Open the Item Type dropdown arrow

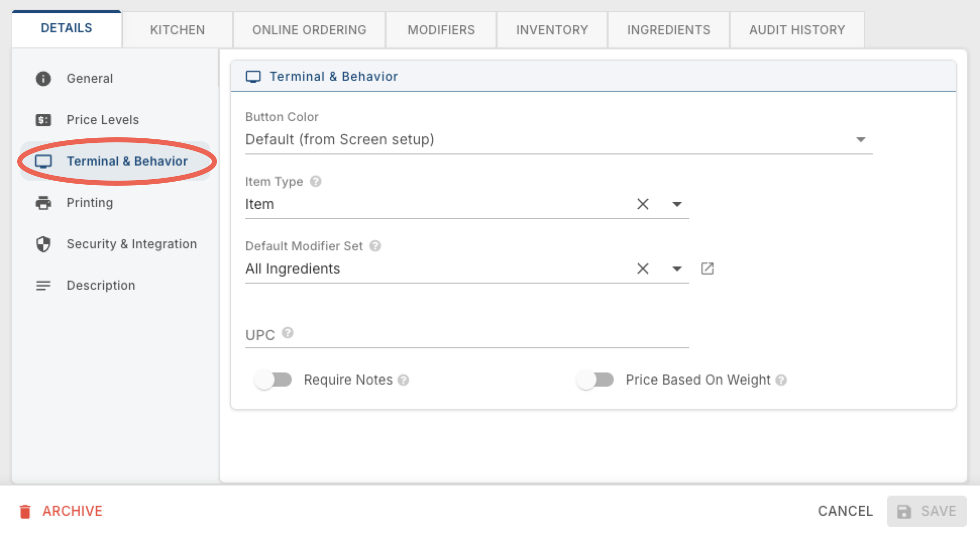tap(677, 204)
